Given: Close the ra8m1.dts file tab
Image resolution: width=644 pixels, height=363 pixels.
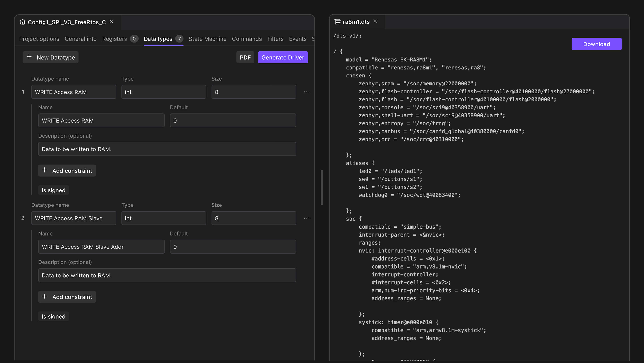Looking at the screenshot, I should pos(375,21).
